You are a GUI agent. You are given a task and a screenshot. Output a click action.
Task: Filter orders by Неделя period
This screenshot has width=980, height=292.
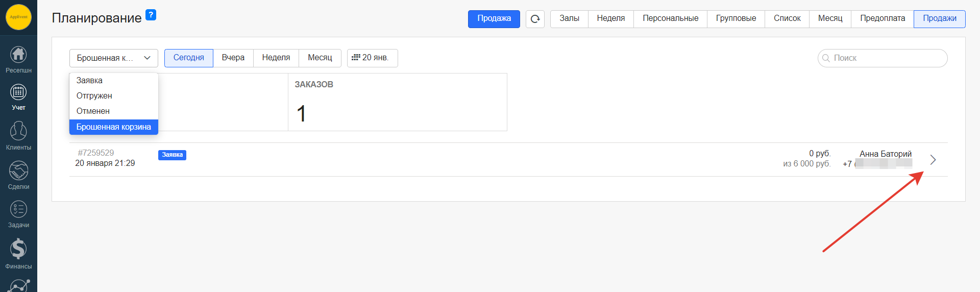276,58
